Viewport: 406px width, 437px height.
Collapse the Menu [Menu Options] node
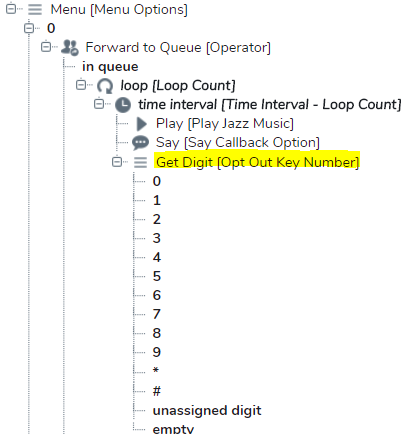coord(11,9)
